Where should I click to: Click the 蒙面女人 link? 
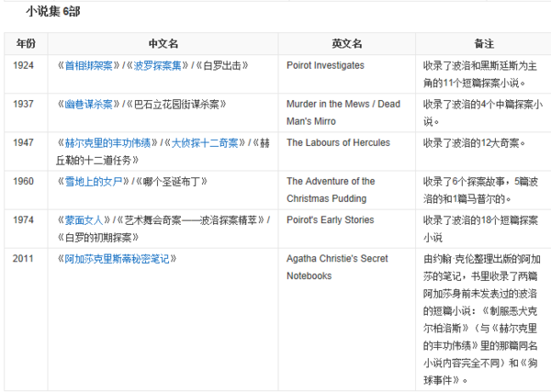pyautogui.click(x=84, y=220)
